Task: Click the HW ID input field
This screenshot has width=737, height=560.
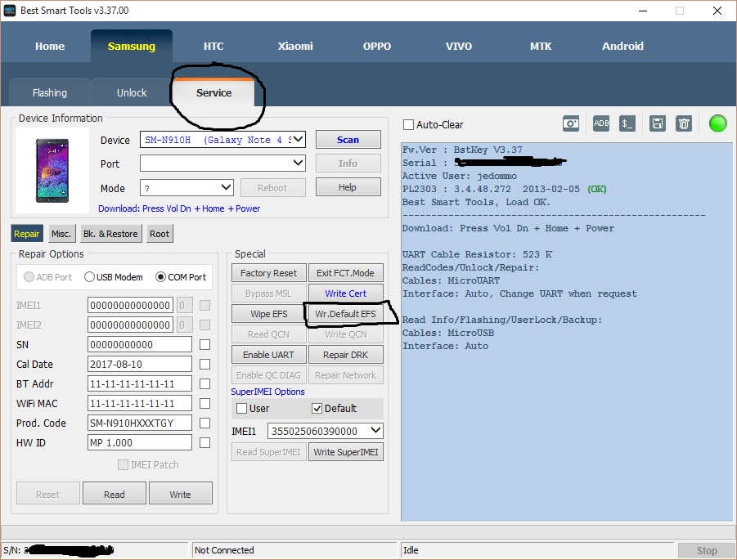Action: tap(140, 442)
